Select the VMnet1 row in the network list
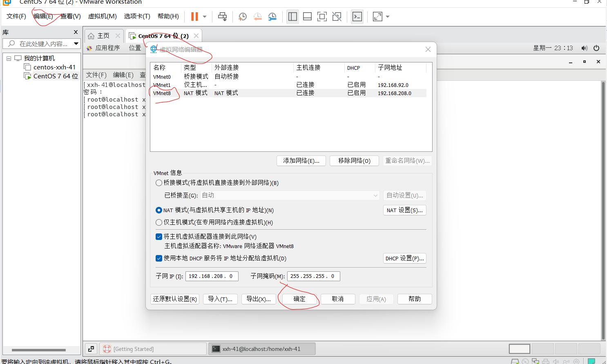Image resolution: width=607 pixels, height=364 pixels. [x=288, y=85]
